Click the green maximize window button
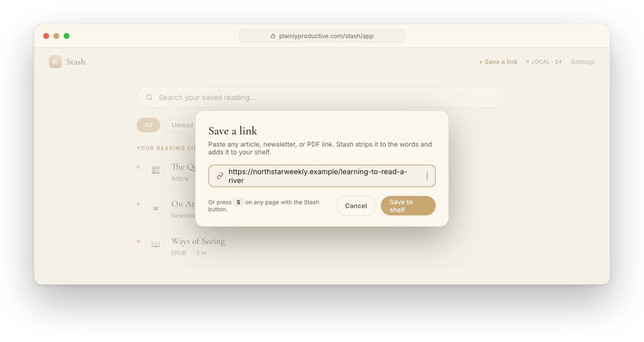The width and height of the screenshot is (644, 342). coord(67,36)
